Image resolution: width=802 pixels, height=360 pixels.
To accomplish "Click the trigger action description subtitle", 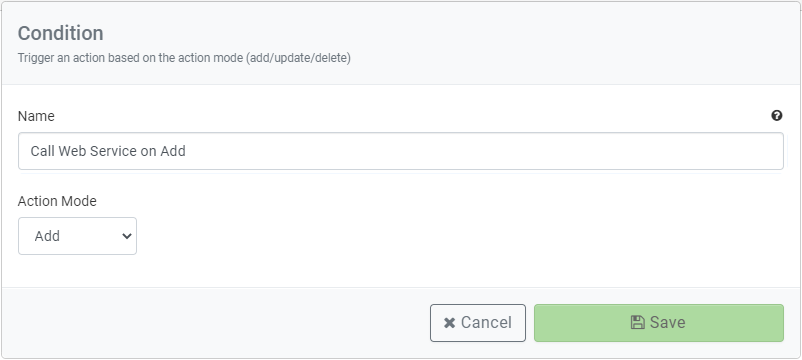I will [184, 58].
